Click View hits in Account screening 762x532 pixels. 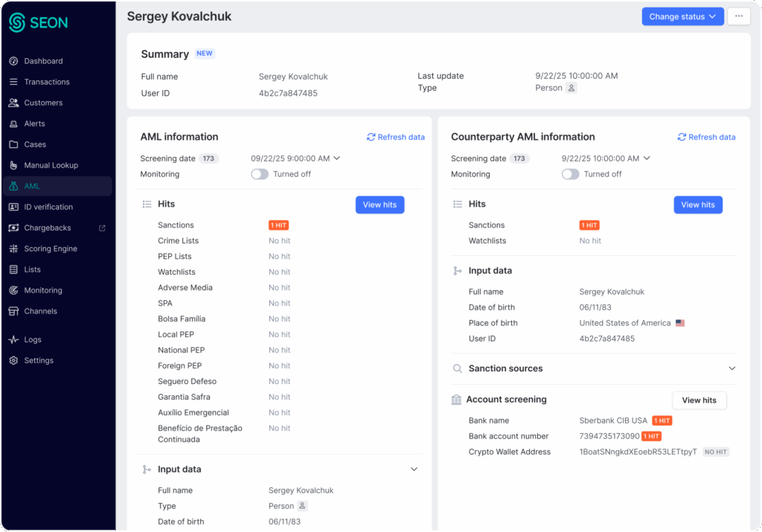[x=699, y=400]
